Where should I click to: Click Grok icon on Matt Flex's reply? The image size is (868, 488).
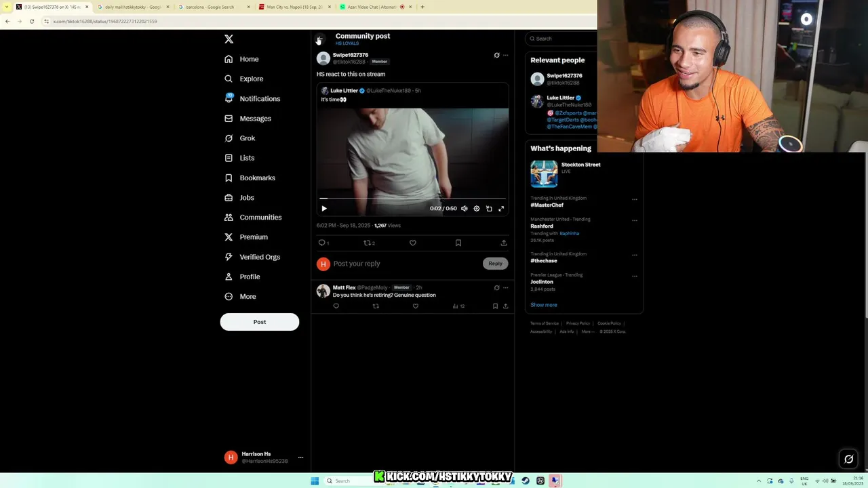click(496, 288)
